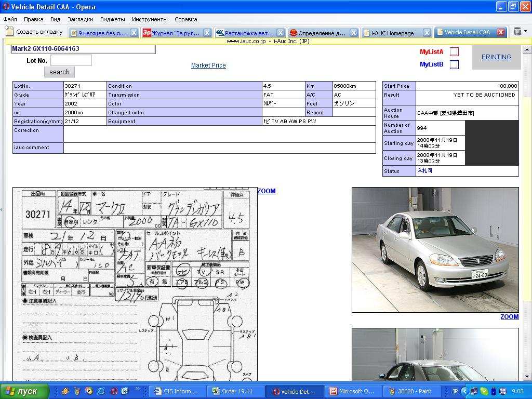Launch Winamp from the quick launch bar
Image resolution: width=532 pixels, height=399 pixels.
[x=65, y=391]
